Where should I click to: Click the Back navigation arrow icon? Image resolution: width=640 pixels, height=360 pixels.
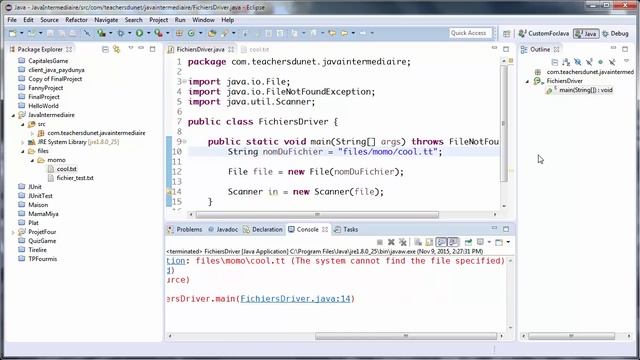coord(344,33)
